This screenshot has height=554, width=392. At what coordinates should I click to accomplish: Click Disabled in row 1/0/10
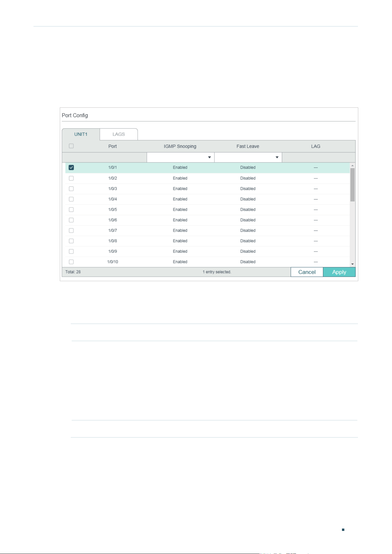pos(248,262)
